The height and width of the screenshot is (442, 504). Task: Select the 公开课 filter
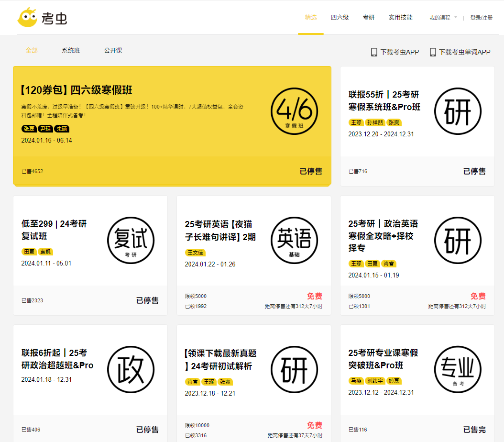(x=112, y=50)
